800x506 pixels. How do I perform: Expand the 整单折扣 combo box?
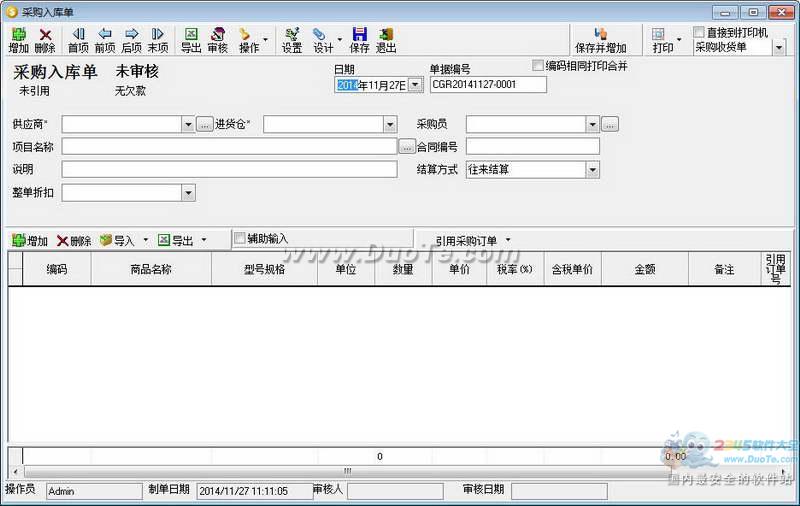coord(188,193)
